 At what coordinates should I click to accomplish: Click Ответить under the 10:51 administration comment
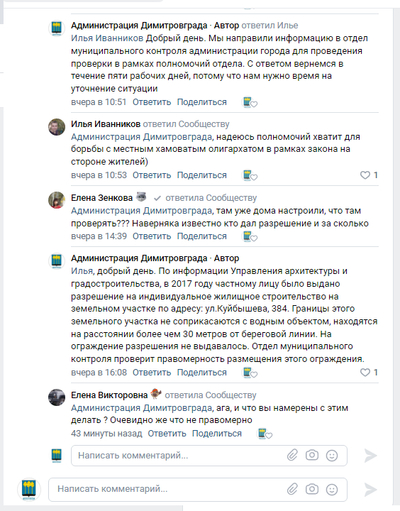point(152,102)
